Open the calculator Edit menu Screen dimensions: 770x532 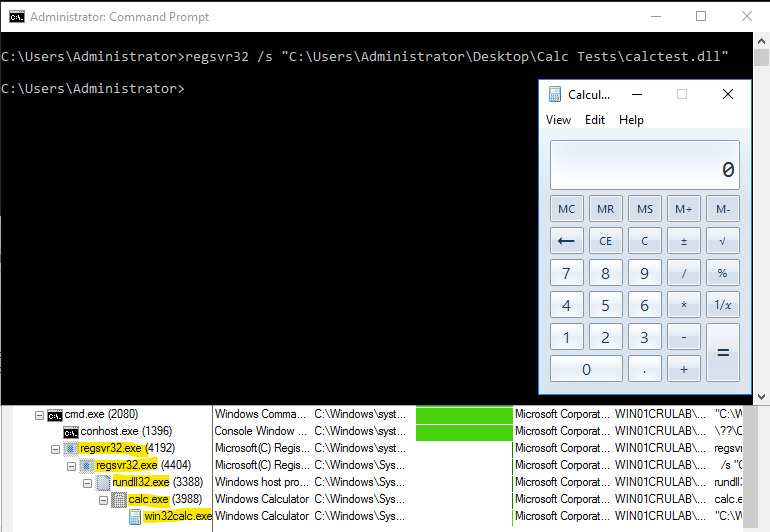click(x=595, y=120)
